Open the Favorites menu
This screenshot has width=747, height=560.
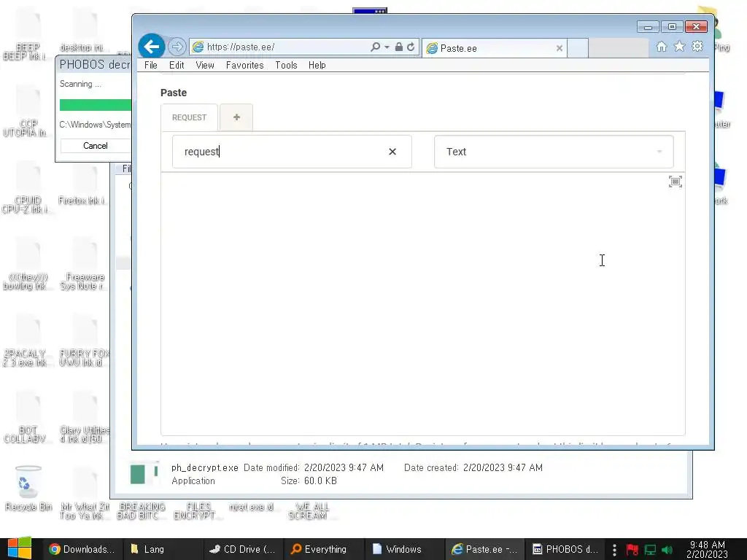pyautogui.click(x=244, y=65)
